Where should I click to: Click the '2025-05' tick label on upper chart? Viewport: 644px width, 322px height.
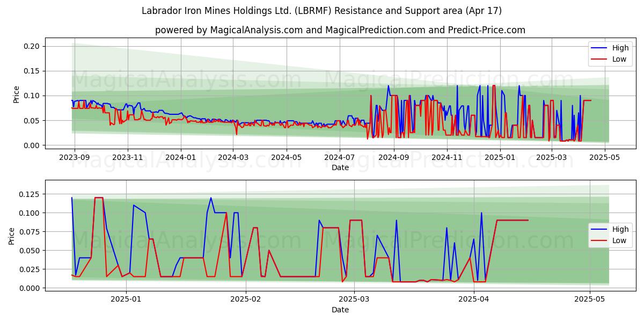tap(605, 157)
